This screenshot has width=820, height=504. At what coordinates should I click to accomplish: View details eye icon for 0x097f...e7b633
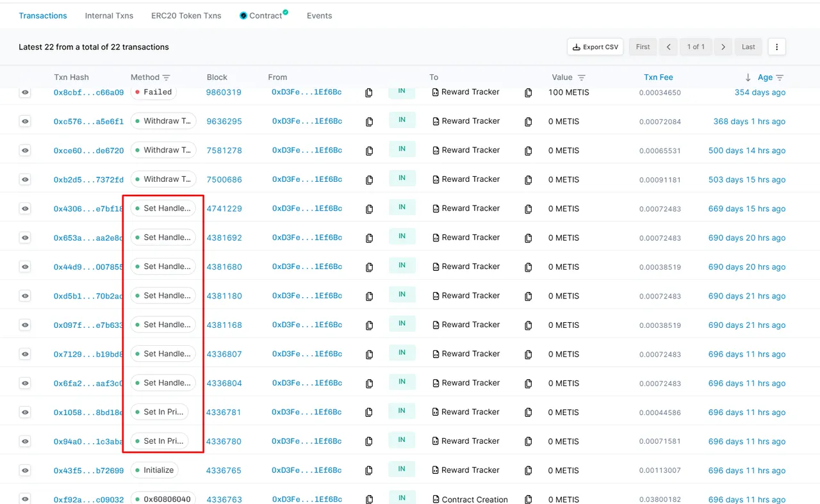[x=25, y=325]
